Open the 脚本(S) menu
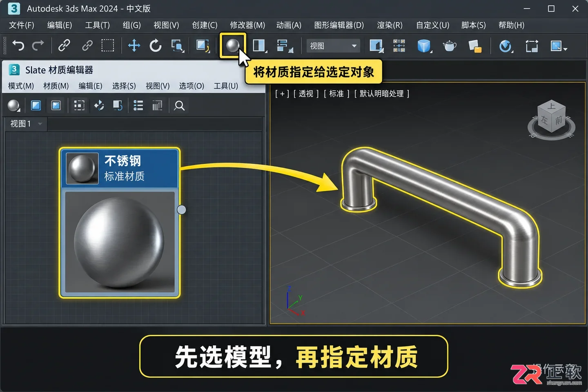This screenshot has width=588, height=392. (x=473, y=25)
